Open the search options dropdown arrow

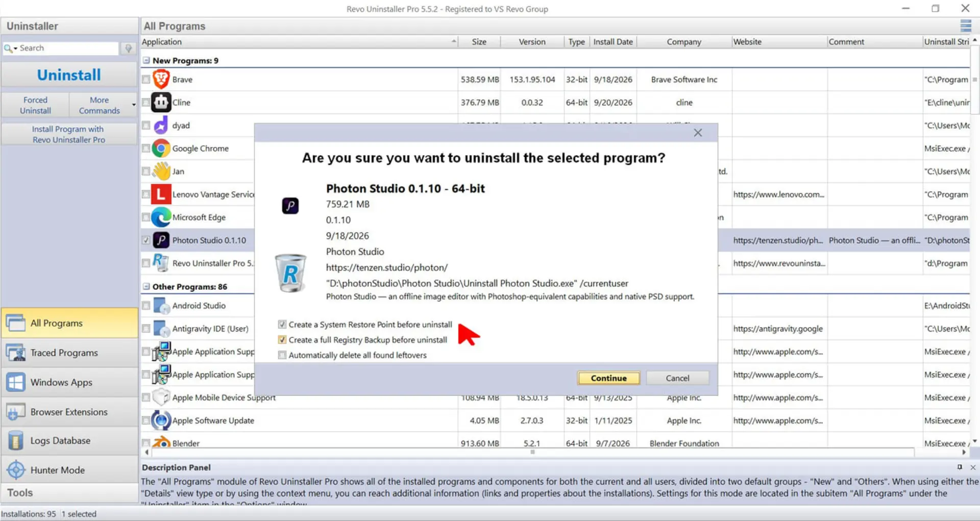15,48
